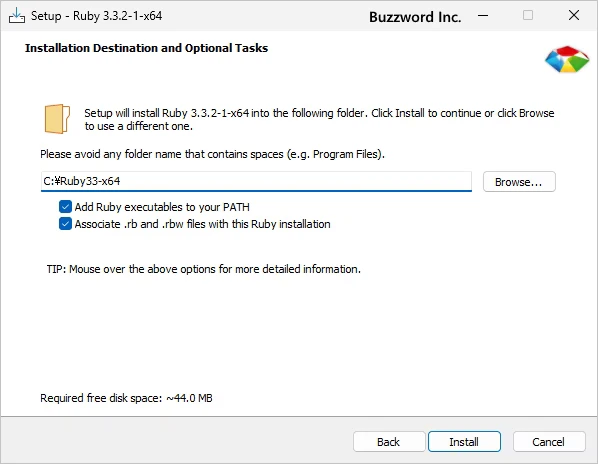The image size is (598, 464).
Task: Click the 'Associate .rb and .rbw files' label text
Action: coord(203,224)
